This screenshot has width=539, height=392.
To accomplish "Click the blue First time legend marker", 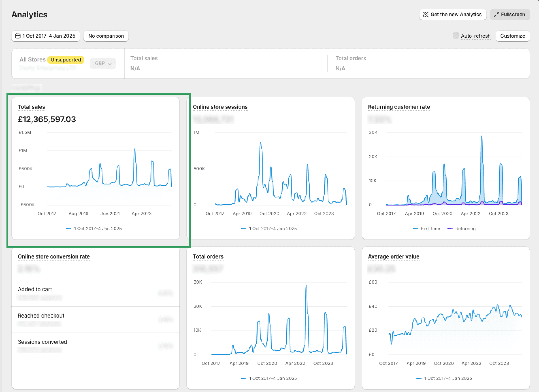I will (x=415, y=229).
